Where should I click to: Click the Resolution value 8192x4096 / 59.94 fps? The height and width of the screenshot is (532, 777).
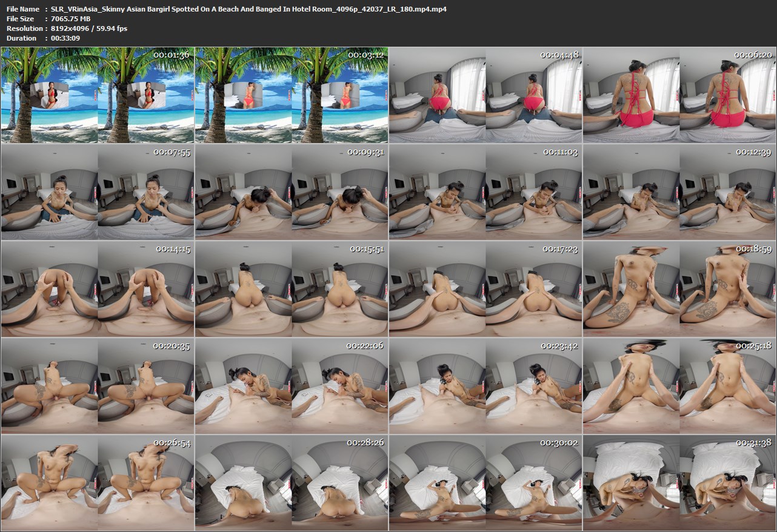click(x=89, y=28)
